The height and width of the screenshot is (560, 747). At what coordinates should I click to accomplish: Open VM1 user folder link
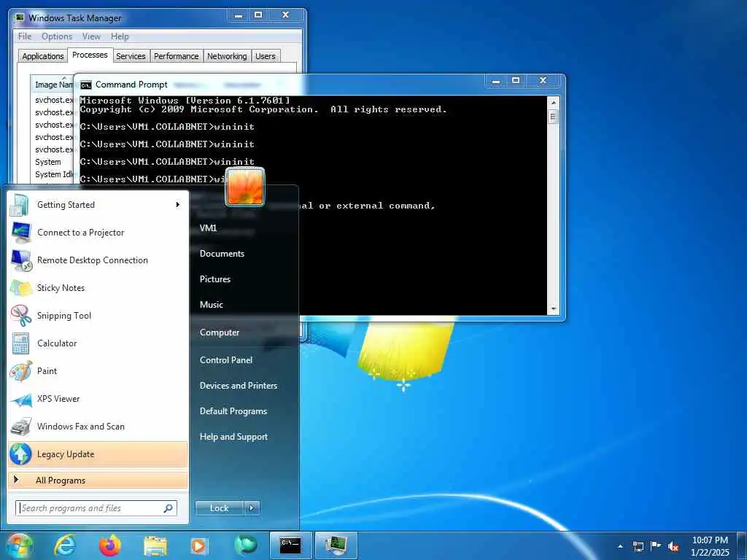208,228
